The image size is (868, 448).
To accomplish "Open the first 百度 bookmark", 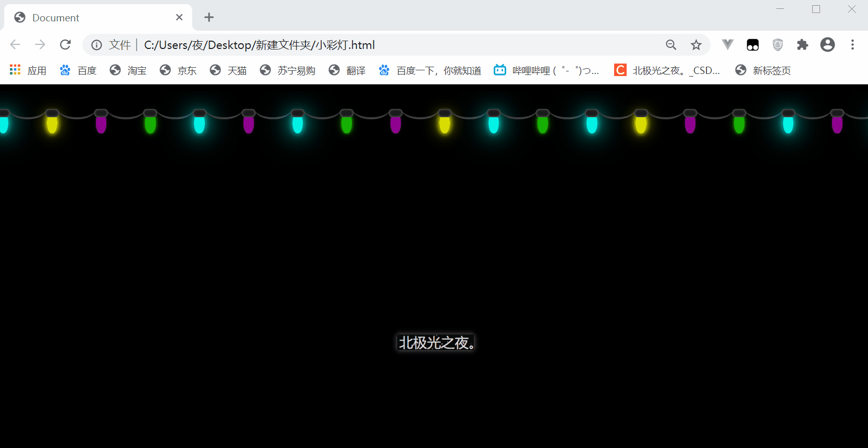I will [78, 70].
